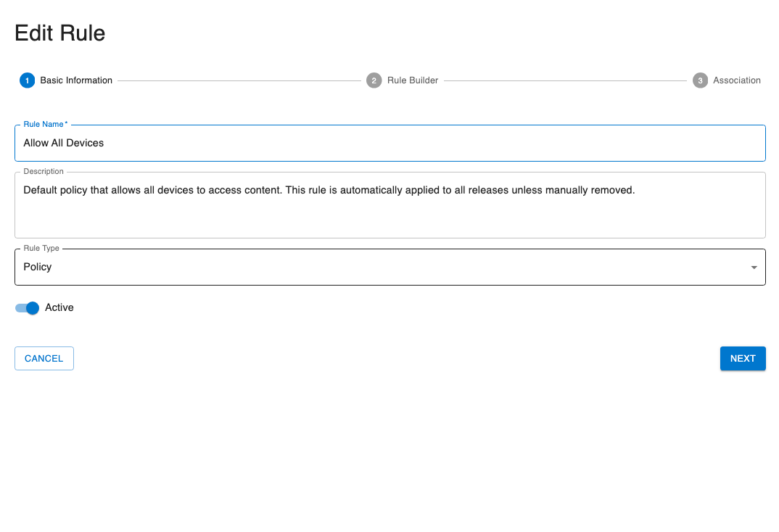Expand the Policy rule type options

tap(753, 267)
